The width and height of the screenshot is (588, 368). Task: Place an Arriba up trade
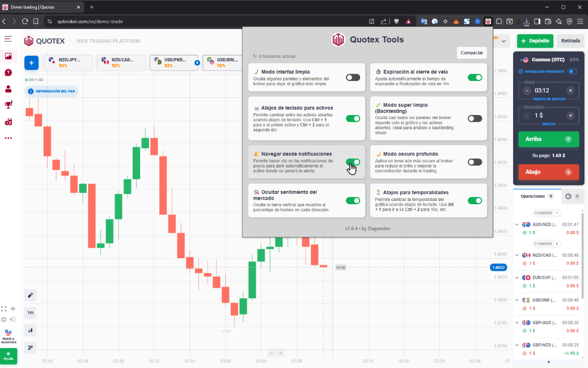click(x=548, y=139)
